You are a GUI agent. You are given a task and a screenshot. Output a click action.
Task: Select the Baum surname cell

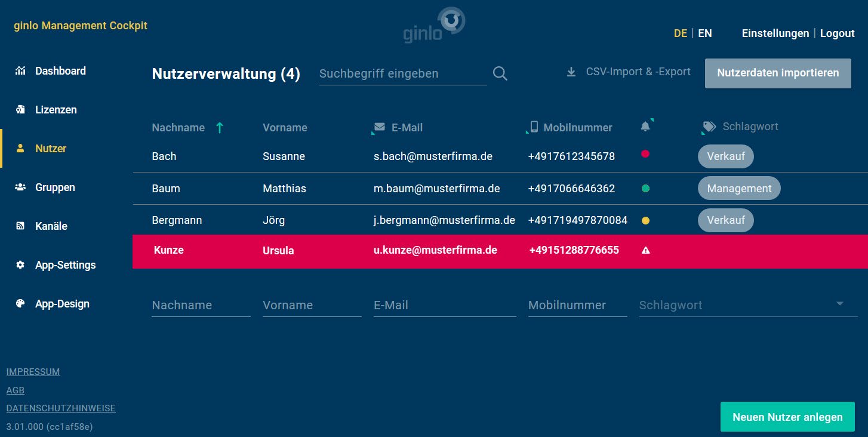(x=166, y=189)
